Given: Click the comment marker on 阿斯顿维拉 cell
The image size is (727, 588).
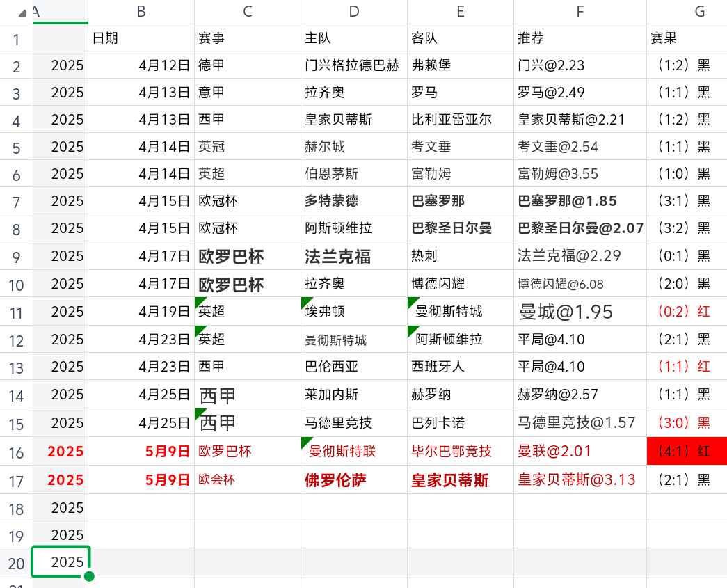Looking at the screenshot, I should click(411, 330).
